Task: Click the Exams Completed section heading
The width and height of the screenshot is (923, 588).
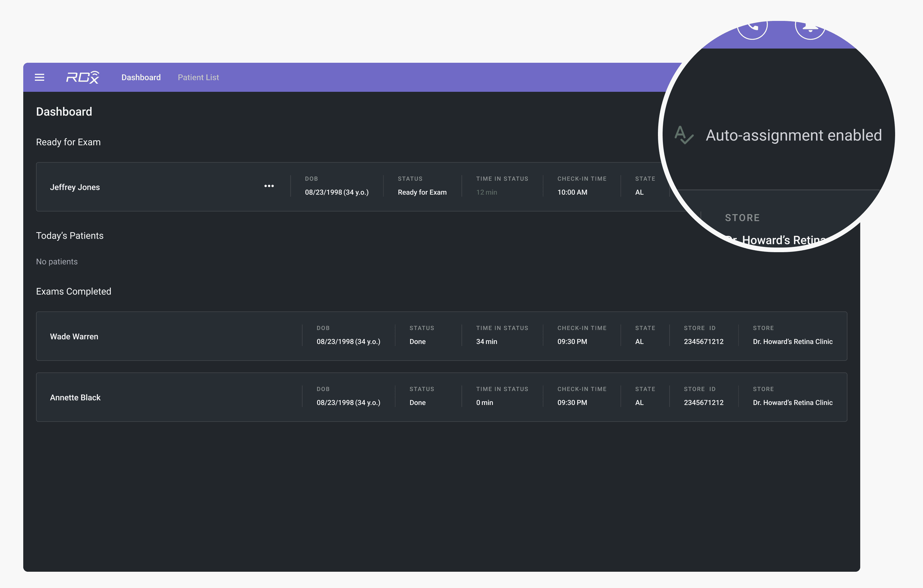Action: click(74, 291)
